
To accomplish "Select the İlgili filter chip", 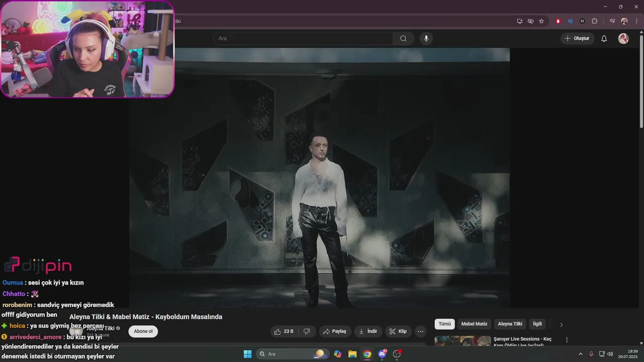I will coord(537,324).
